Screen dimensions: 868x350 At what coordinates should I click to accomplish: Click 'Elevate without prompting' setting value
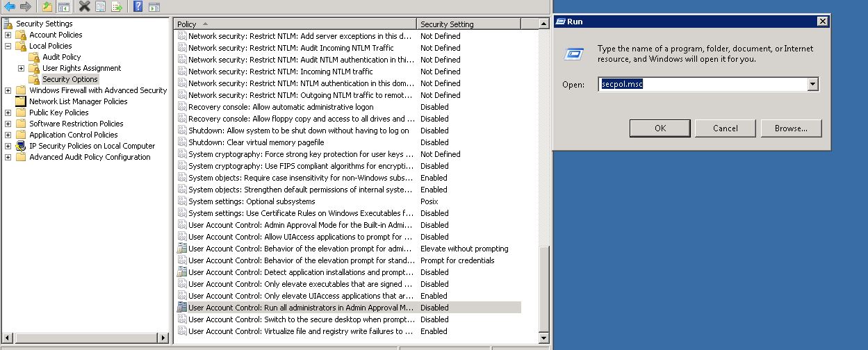[464, 249]
